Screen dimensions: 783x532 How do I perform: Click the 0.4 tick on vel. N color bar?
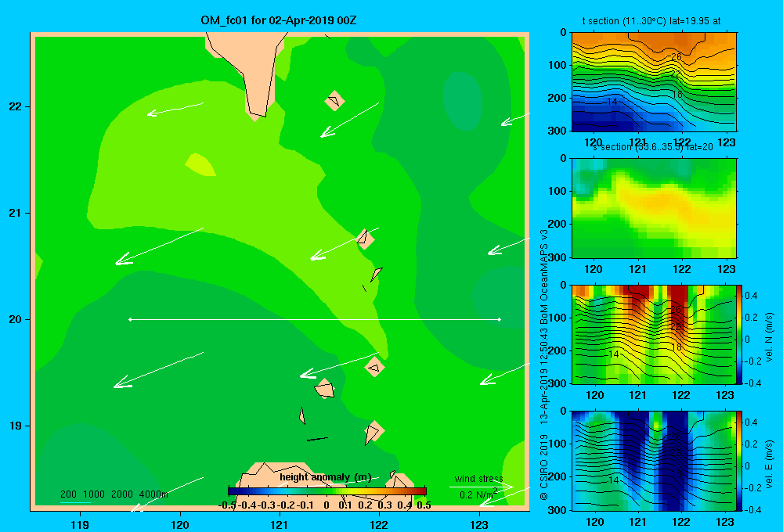click(752, 296)
